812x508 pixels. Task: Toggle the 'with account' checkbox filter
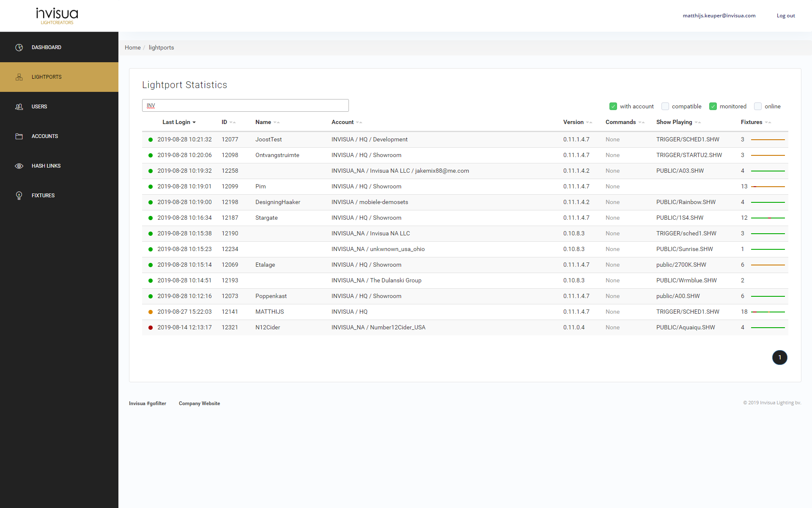pyautogui.click(x=613, y=106)
